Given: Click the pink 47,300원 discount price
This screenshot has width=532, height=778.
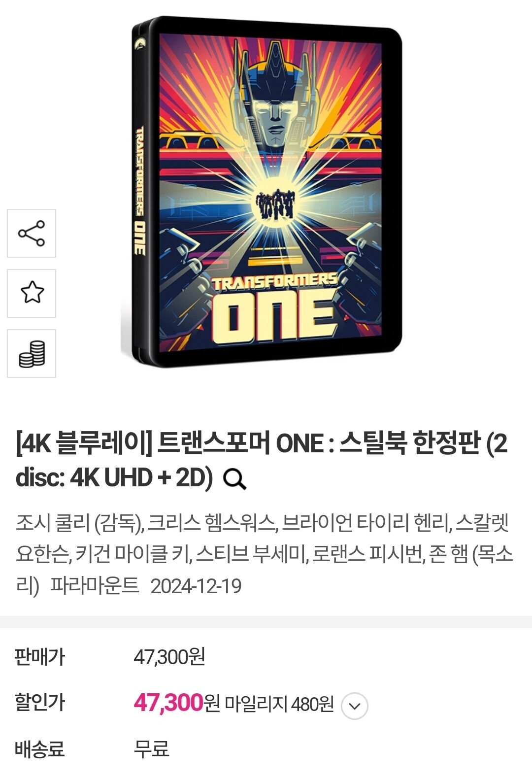Looking at the screenshot, I should pyautogui.click(x=177, y=703).
